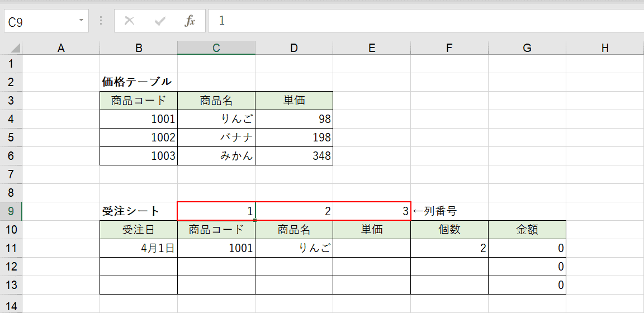The image size is (644, 313).
Task: Click the Enter checkmark formula bar icon
Action: 159,21
